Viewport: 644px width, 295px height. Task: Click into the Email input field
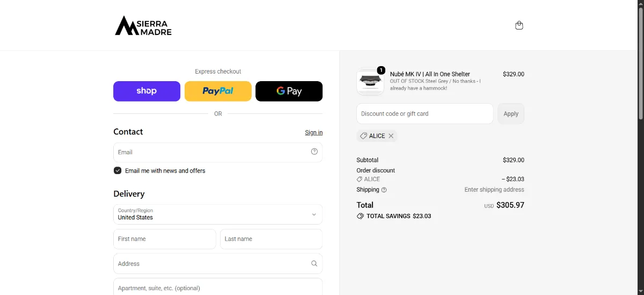pos(218,152)
